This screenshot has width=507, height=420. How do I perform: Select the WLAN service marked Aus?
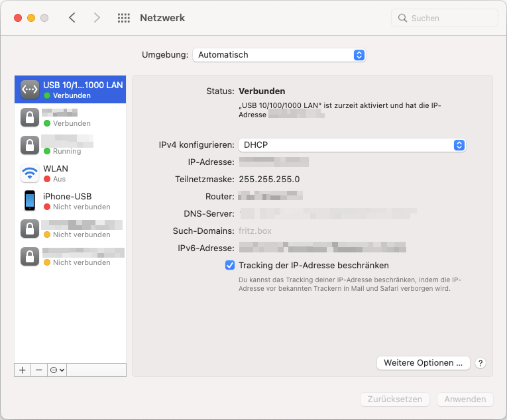73,174
